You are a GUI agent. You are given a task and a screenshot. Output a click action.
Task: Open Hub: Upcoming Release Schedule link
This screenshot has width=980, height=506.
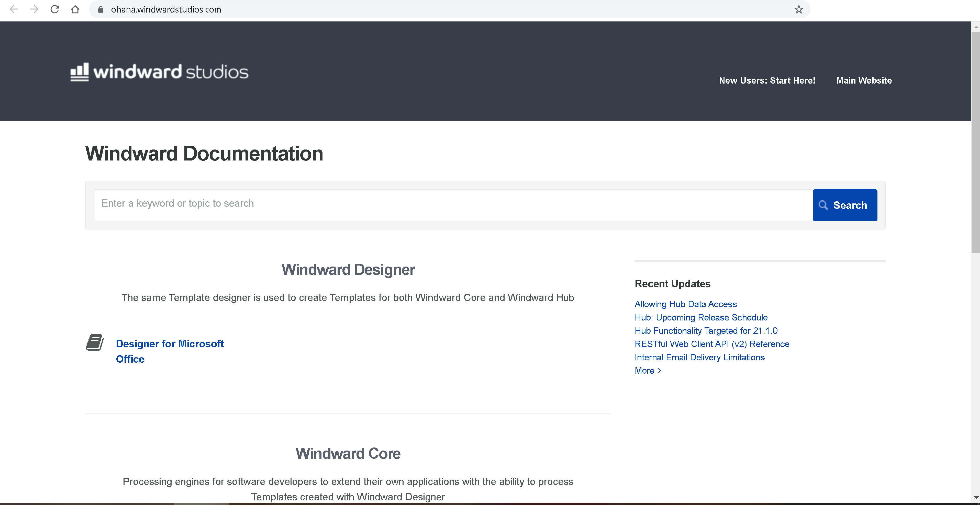(x=701, y=318)
